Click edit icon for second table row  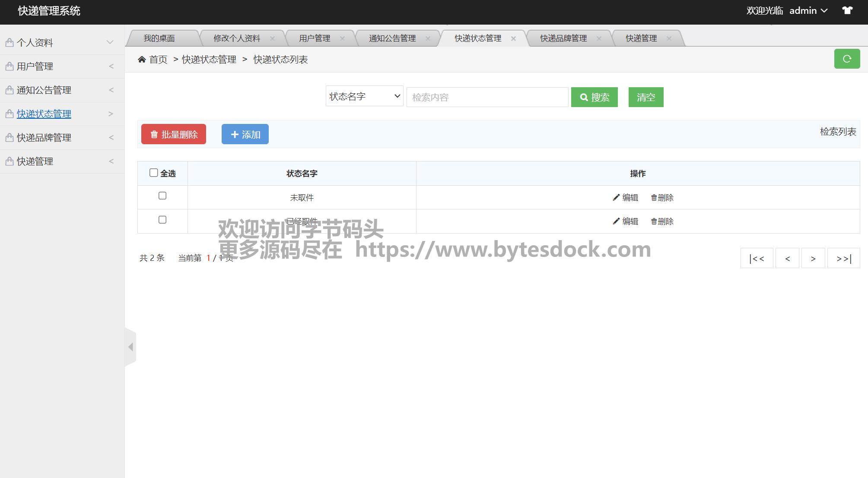(x=616, y=221)
